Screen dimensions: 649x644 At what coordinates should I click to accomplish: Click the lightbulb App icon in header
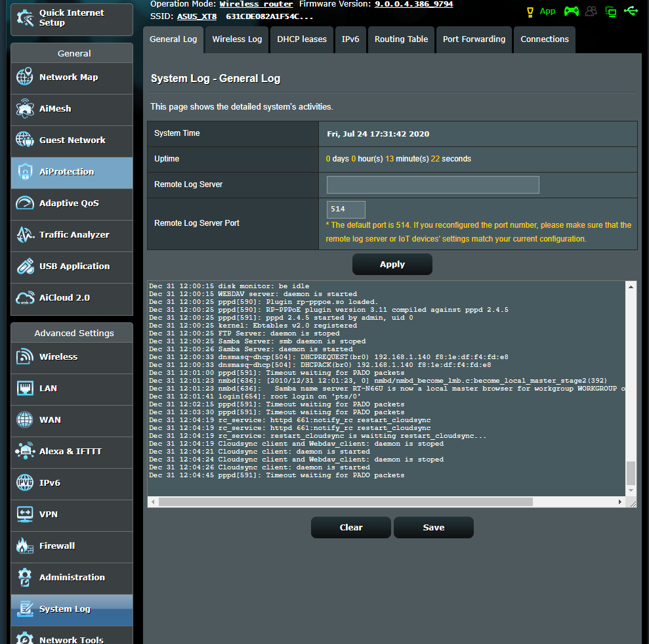pos(530,12)
